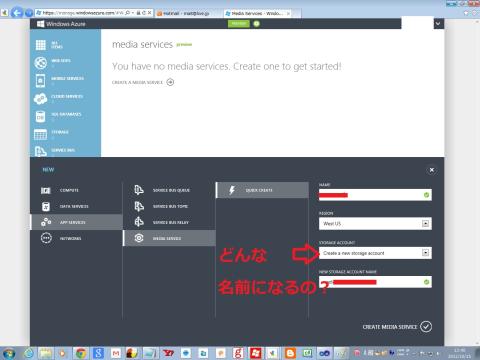
Task: Click the Quick Create lightning bolt icon
Action: click(232, 190)
